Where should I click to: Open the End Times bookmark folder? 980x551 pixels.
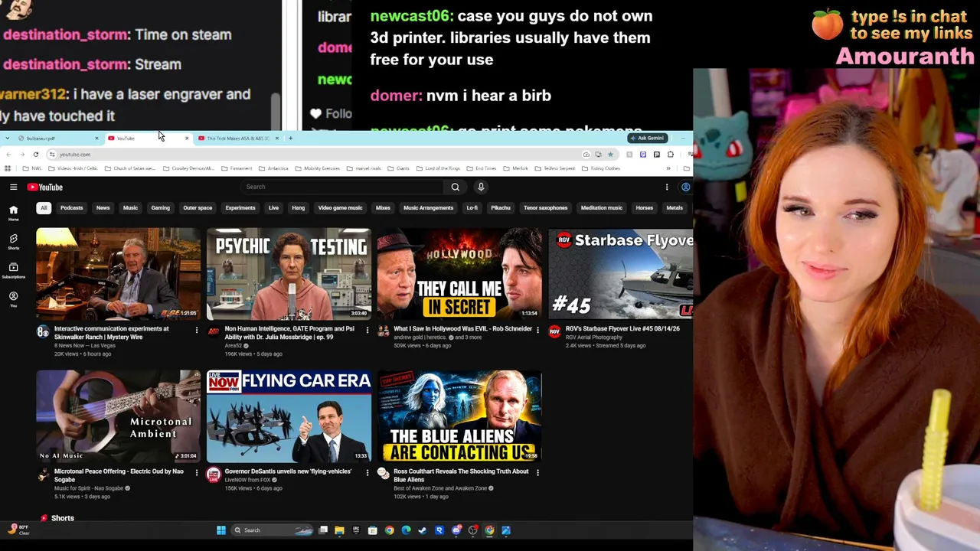point(482,168)
